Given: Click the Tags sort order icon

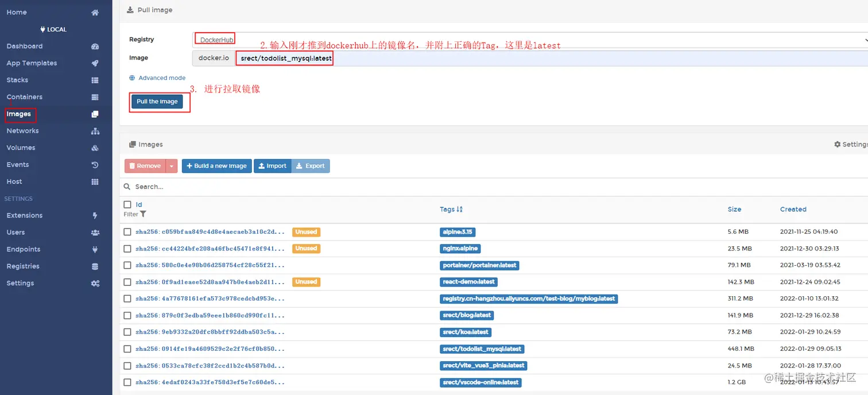Looking at the screenshot, I should [460, 210].
